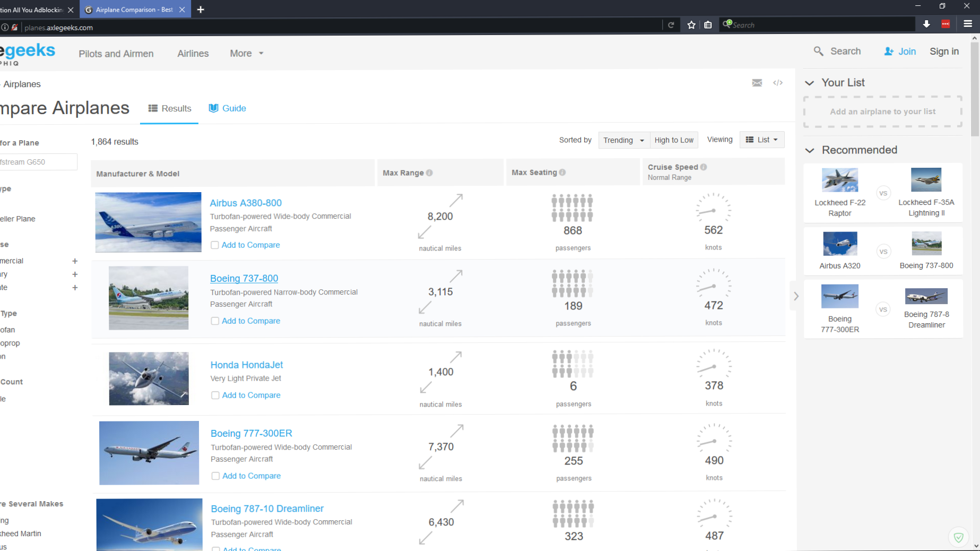Click the High to Low sort order button
The width and height of the screenshot is (980, 551).
[x=674, y=140]
